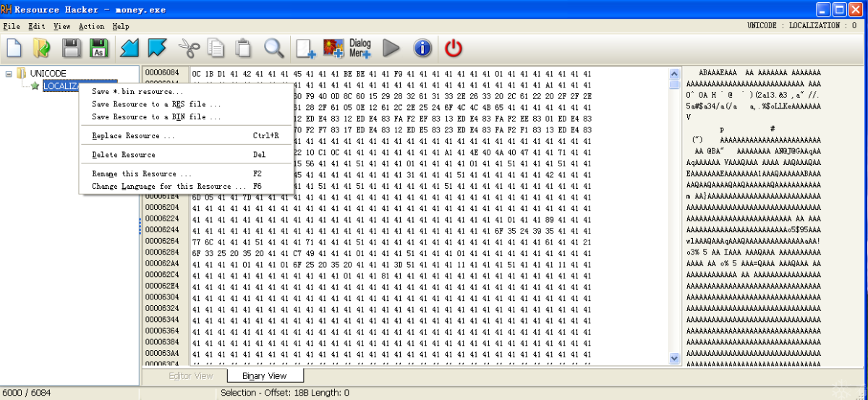
Task: Click the red power Exit icon
Action: 454,48
